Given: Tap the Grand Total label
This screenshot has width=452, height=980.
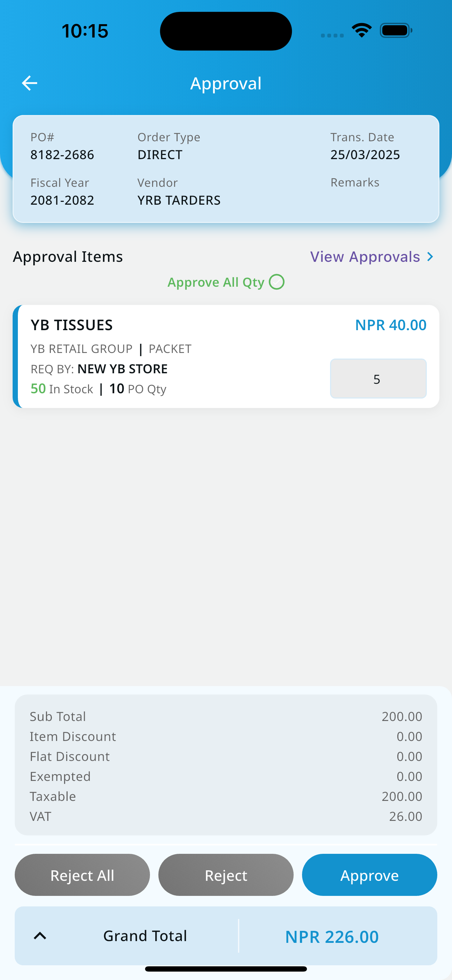Looking at the screenshot, I should (145, 935).
